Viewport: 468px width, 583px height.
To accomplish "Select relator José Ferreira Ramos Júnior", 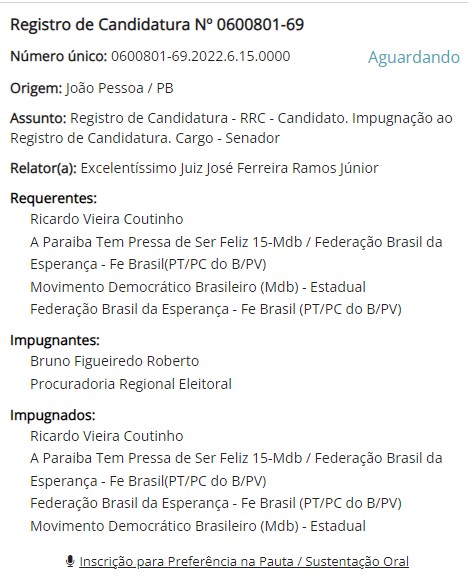I will [x=229, y=168].
